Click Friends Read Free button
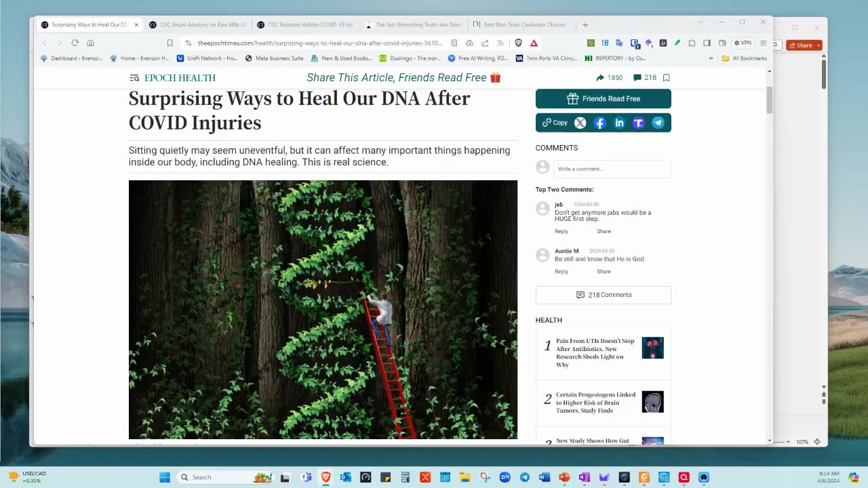 tap(604, 99)
